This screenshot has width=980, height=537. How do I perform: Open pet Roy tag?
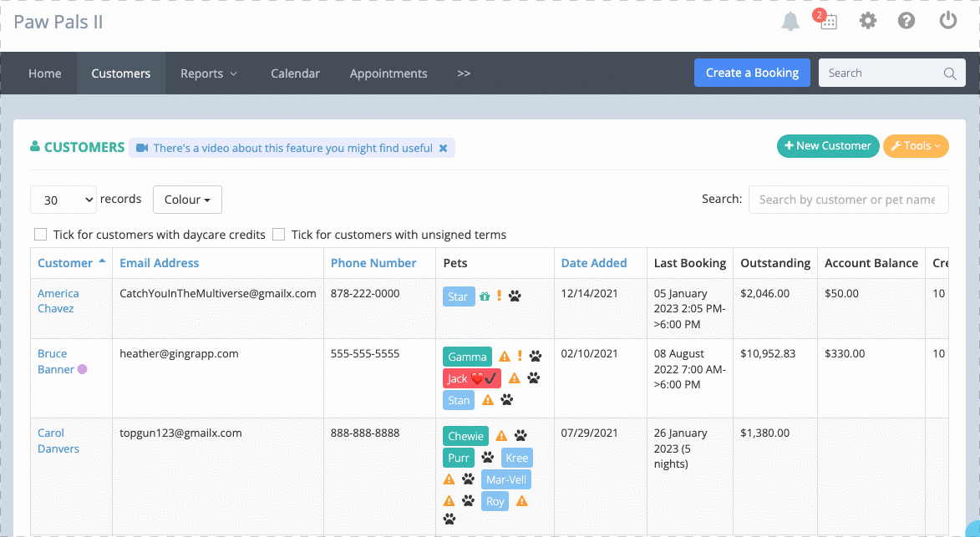[x=495, y=501]
